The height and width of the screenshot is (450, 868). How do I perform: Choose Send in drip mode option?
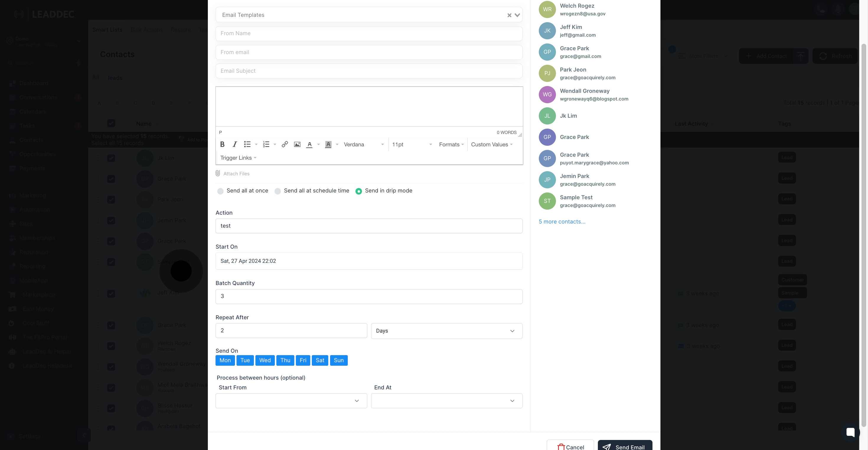358,191
